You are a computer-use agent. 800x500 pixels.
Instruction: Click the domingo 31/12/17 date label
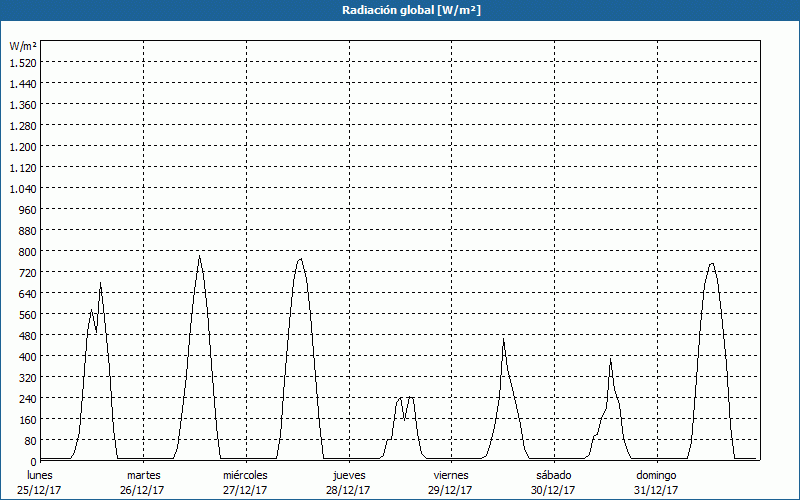[x=656, y=482]
